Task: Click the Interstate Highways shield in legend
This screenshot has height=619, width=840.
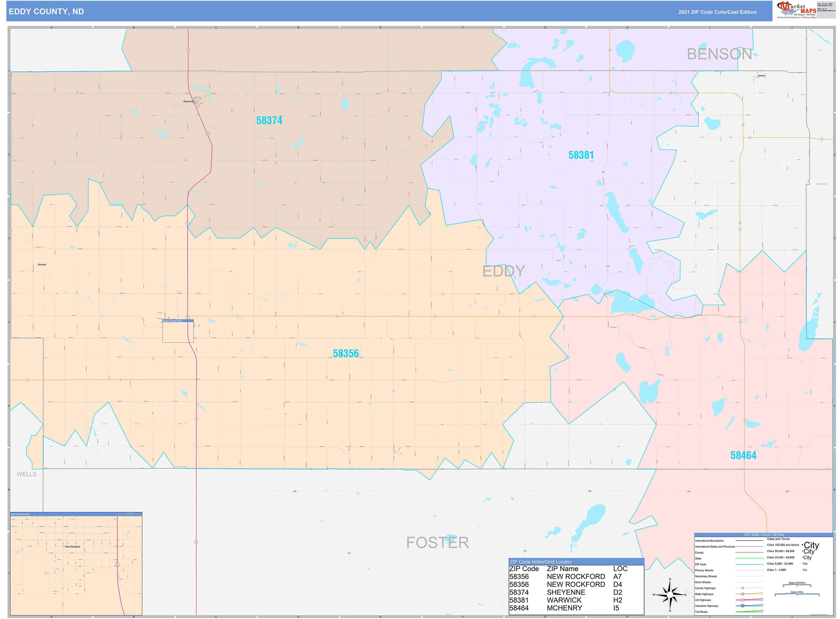Action: 743,606
